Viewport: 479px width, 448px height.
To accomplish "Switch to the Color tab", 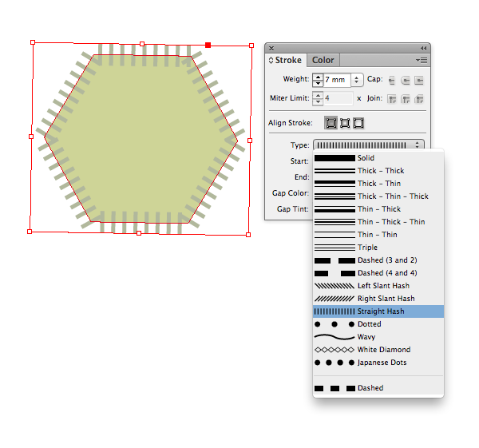I will point(323,60).
